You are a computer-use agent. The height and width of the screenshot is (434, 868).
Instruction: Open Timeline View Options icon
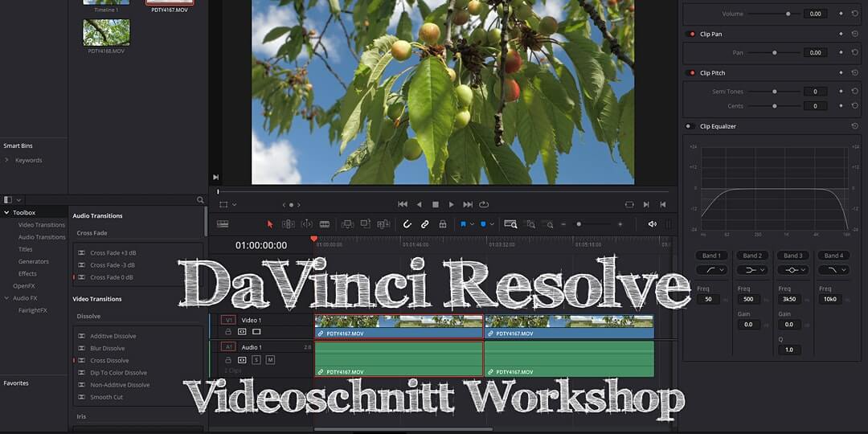[223, 224]
